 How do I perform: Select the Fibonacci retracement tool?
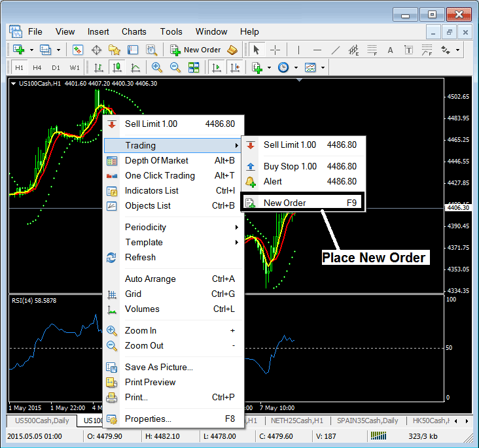click(x=372, y=50)
